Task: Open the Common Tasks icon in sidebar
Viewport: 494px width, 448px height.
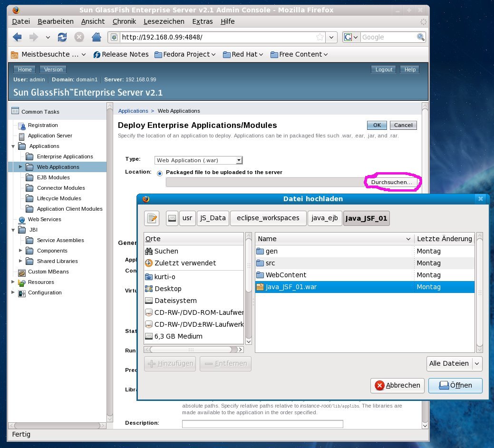Action: click(15, 111)
